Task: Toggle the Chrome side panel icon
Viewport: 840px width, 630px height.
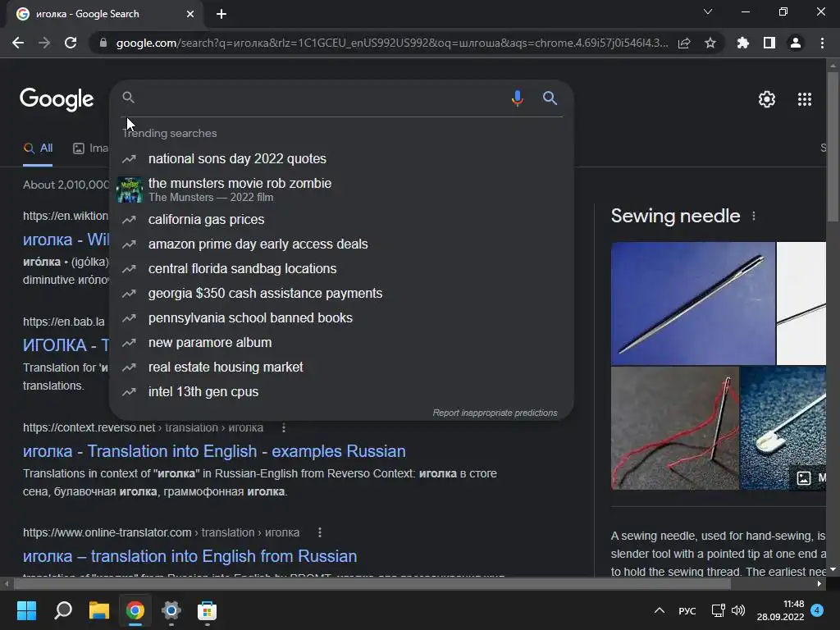Action: pyautogui.click(x=769, y=43)
